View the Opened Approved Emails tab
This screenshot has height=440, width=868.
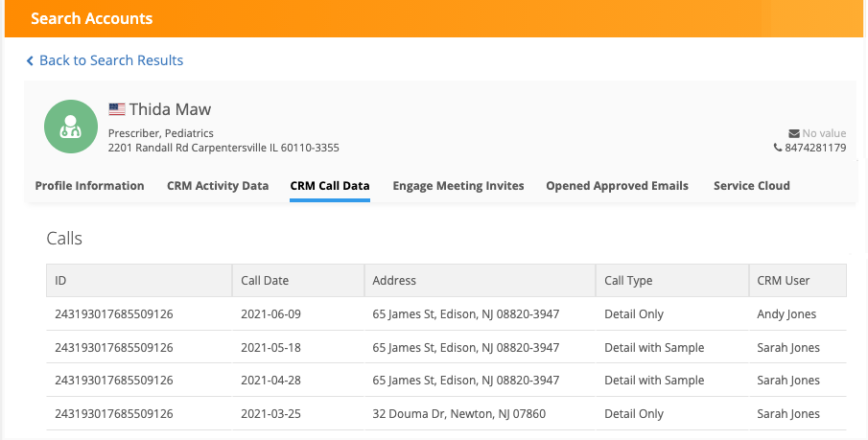[x=617, y=186]
